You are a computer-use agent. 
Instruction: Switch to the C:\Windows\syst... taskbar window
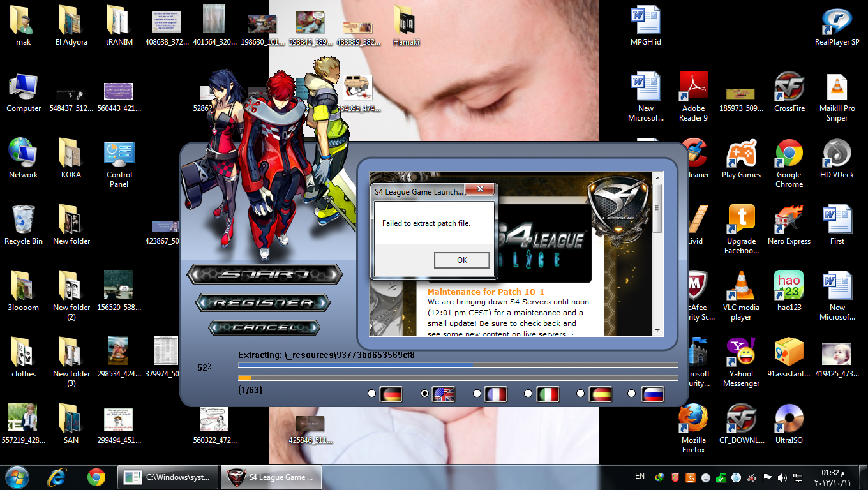tap(168, 477)
